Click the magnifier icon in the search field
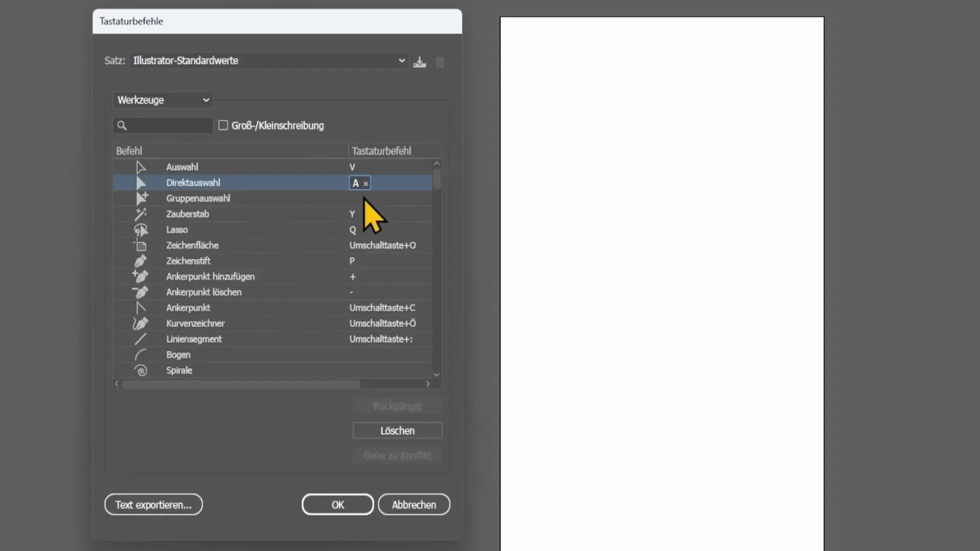 121,126
